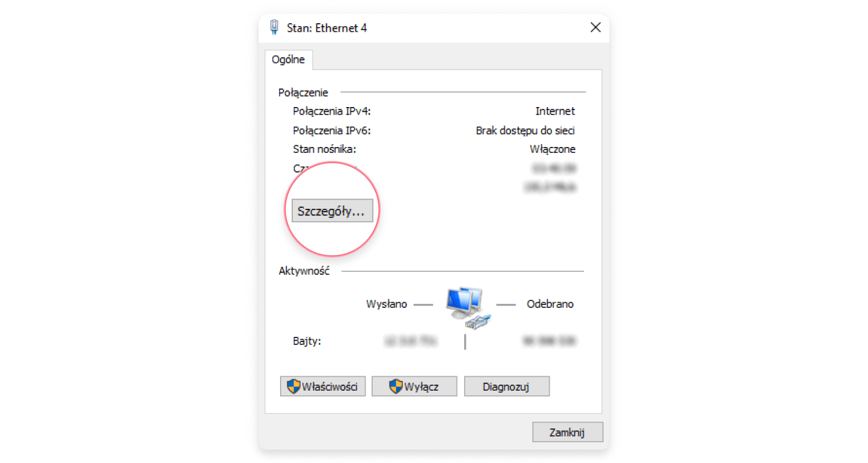Click the Wysłano sent label
868x463 pixels.
coord(387,304)
